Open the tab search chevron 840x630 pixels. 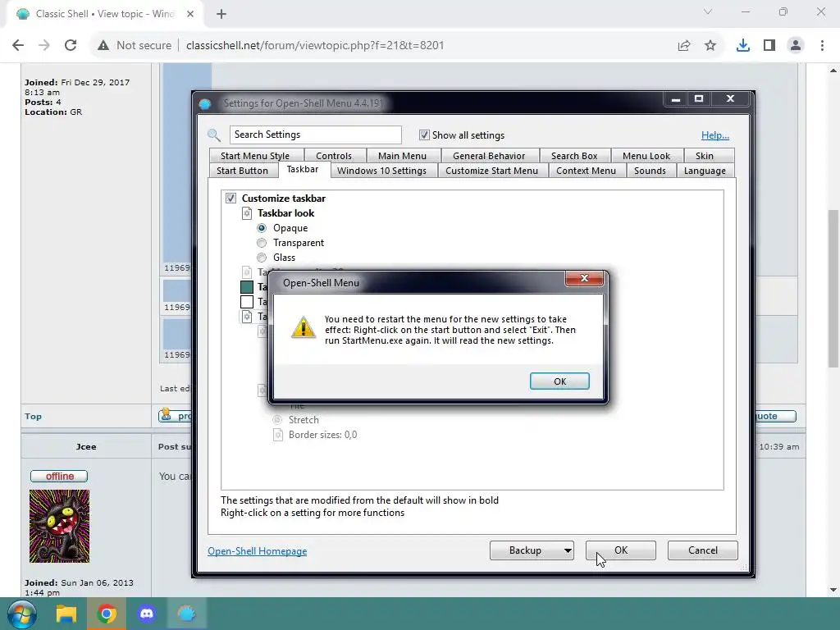pyautogui.click(x=708, y=11)
